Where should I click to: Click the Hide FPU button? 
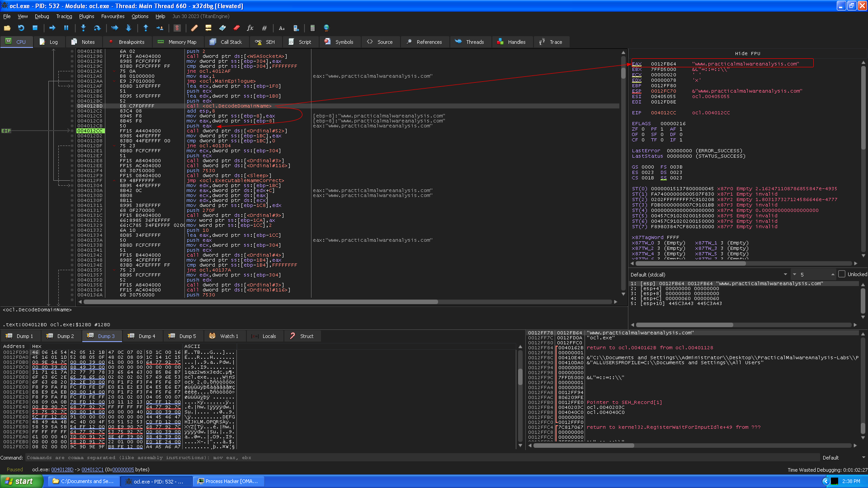(747, 53)
